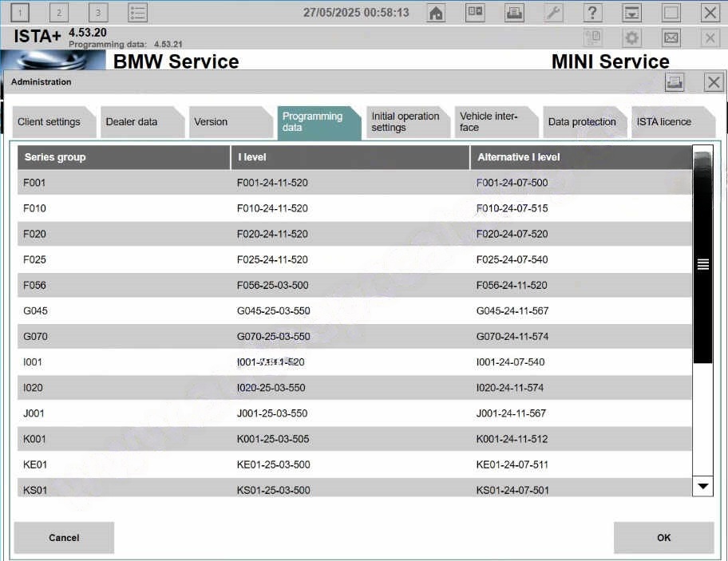
Task: Print the Administration dialog
Action: pos(675,82)
